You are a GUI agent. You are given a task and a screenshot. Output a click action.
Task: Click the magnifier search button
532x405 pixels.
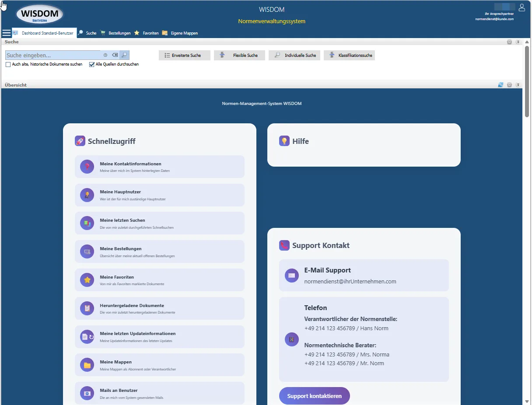(x=125, y=55)
